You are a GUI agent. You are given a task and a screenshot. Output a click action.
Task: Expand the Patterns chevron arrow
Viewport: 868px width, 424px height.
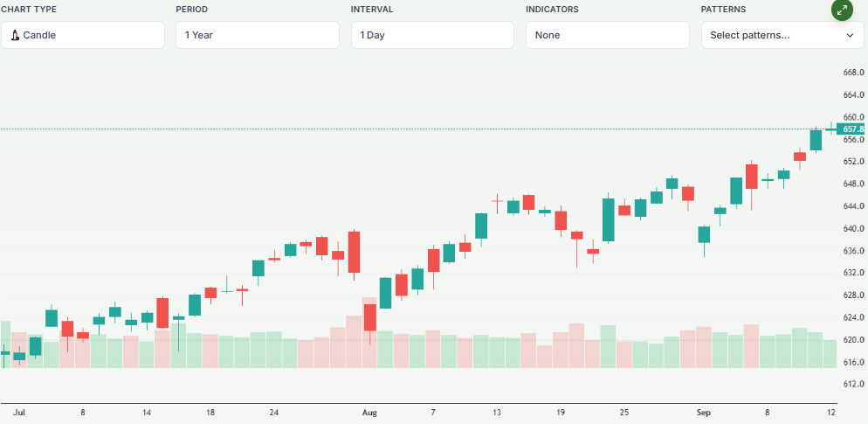point(849,35)
